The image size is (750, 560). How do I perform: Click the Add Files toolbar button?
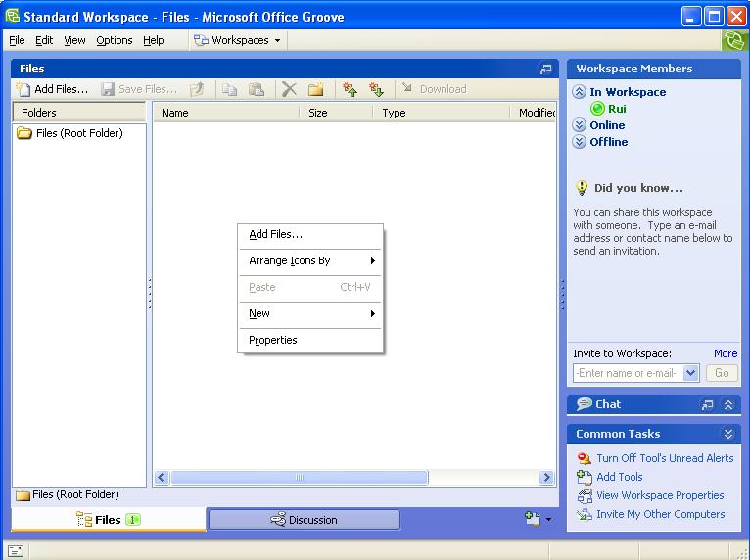tap(52, 89)
